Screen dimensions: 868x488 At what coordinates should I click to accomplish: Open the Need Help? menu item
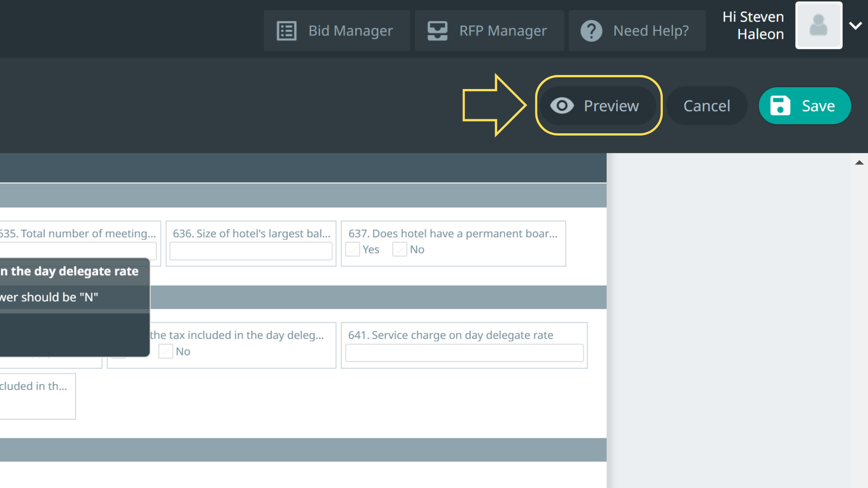(651, 31)
